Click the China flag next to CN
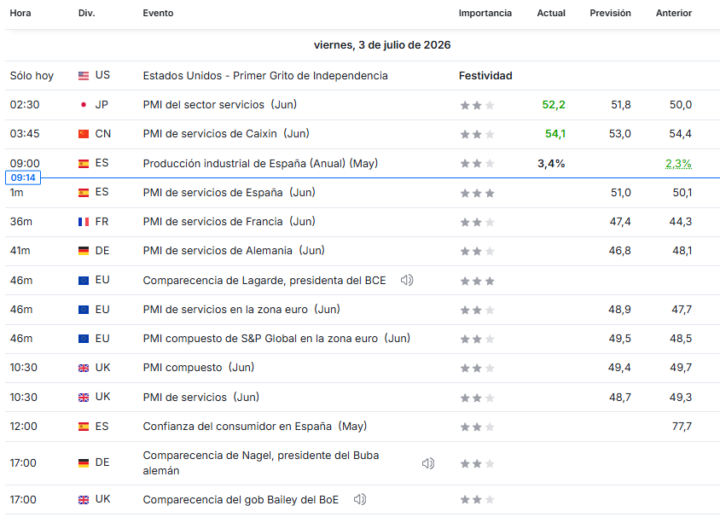The width and height of the screenshot is (720, 523). [83, 134]
